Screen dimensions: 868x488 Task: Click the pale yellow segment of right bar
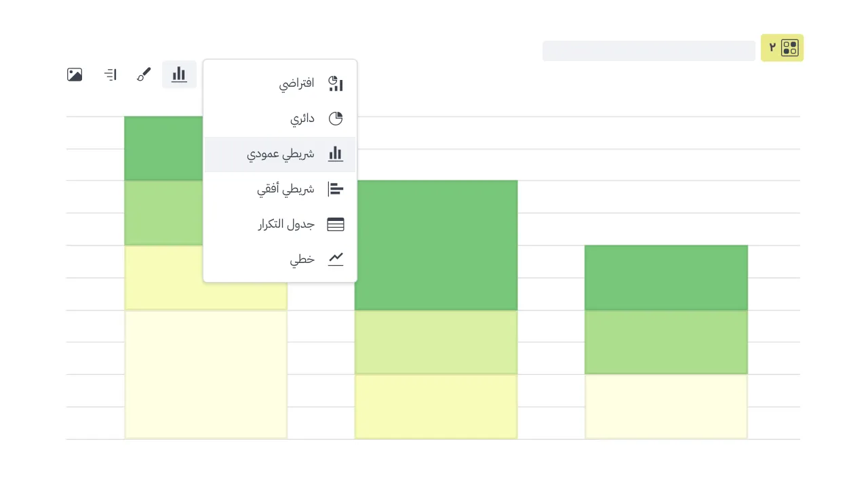[666, 406]
